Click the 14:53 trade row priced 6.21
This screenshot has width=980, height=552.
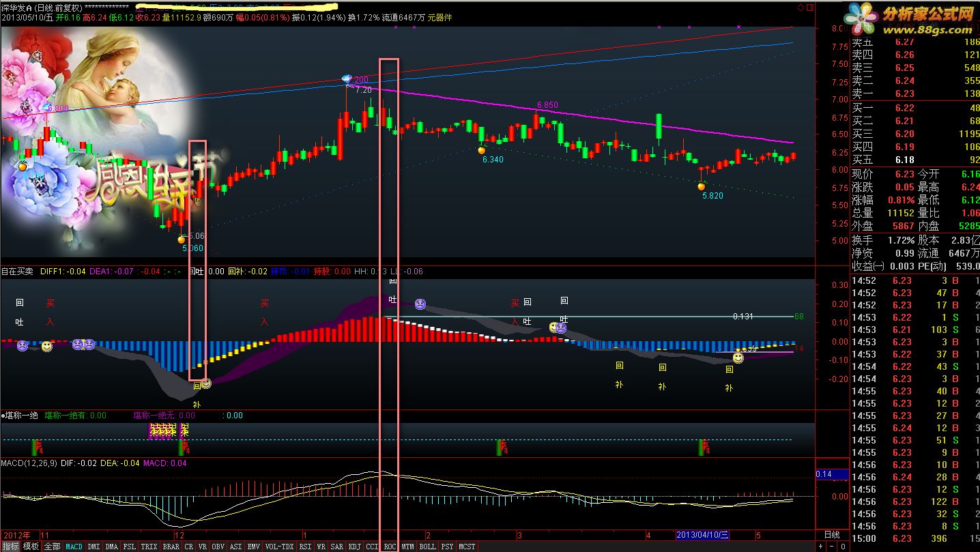click(915, 330)
